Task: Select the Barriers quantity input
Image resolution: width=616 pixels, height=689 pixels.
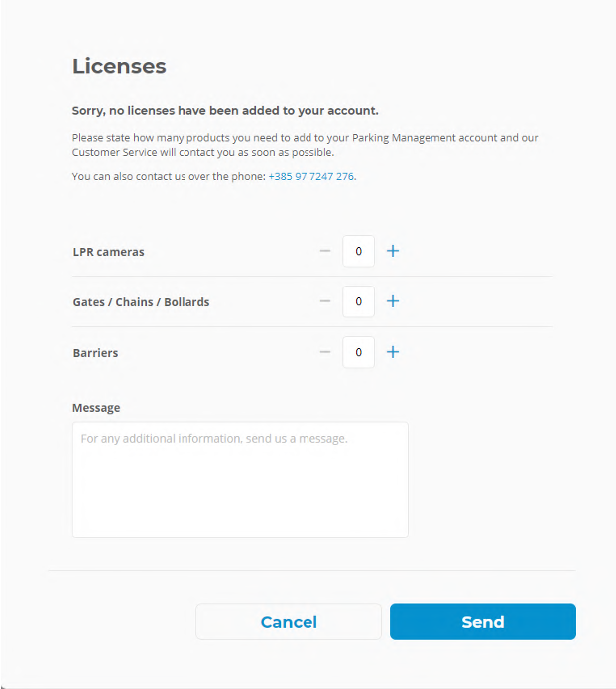Action: (358, 352)
